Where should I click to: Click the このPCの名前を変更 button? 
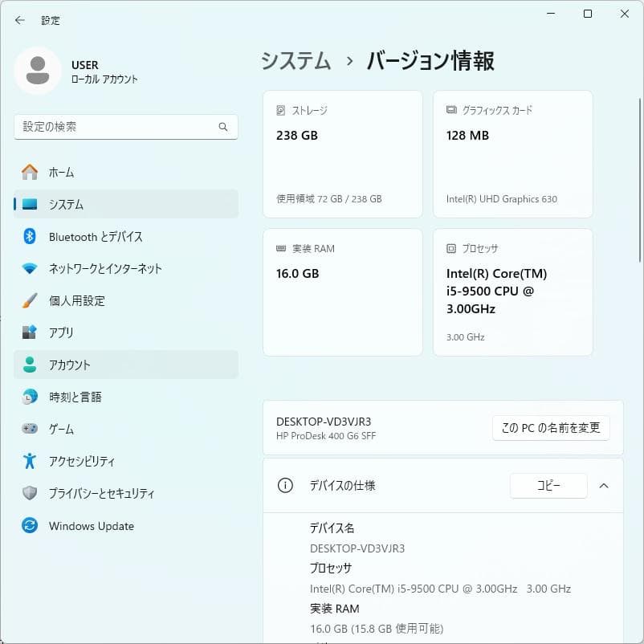tap(549, 428)
